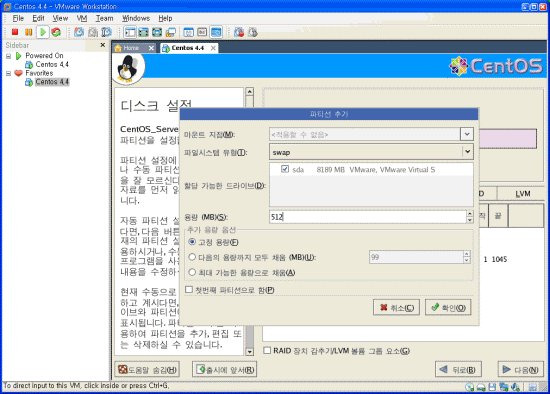
Task: Click the hard disk status bar icon
Action: point(481,387)
